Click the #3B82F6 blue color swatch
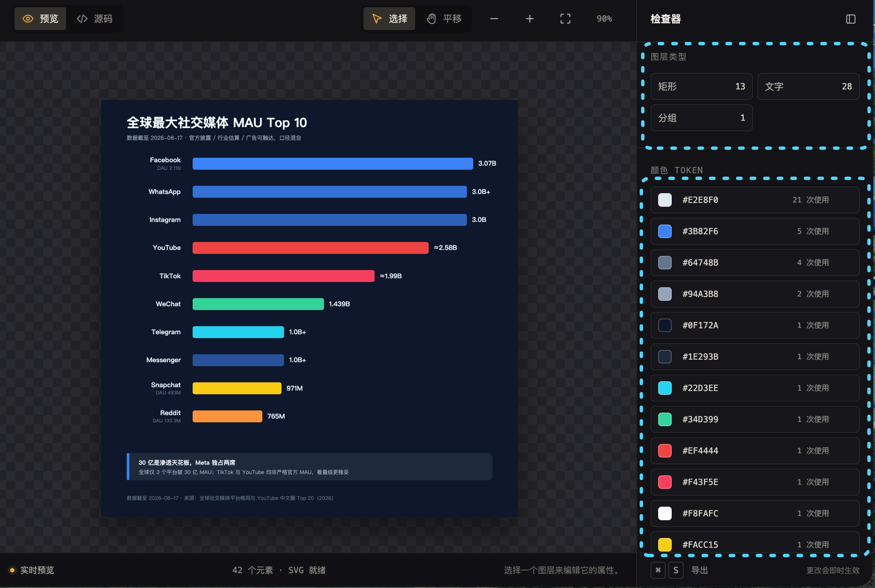The height and width of the screenshot is (588, 875). click(665, 231)
